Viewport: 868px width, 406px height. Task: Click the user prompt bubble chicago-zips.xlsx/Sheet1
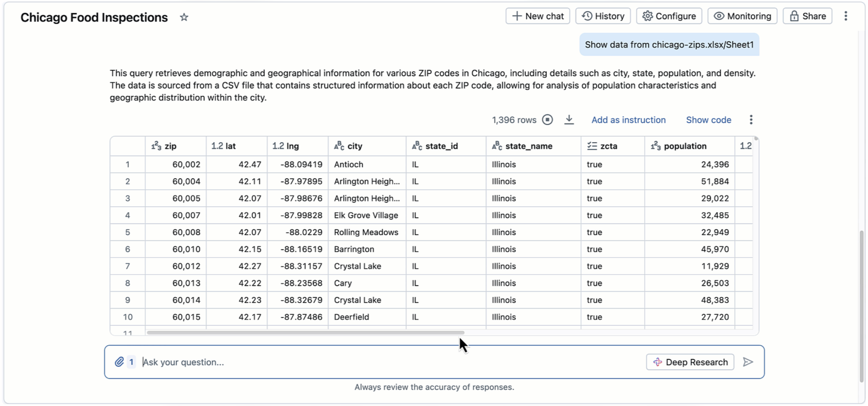[x=669, y=44]
